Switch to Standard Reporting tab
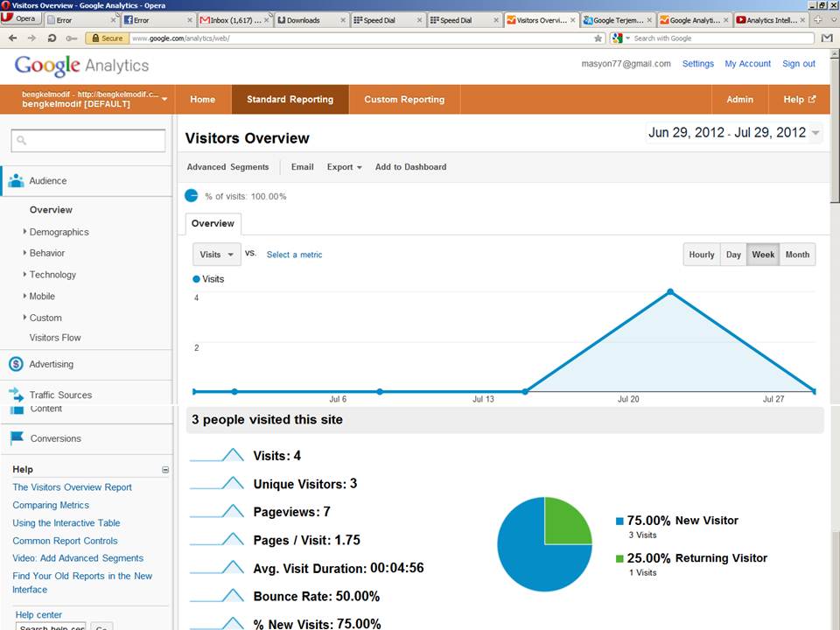This screenshot has width=840, height=630. click(290, 99)
